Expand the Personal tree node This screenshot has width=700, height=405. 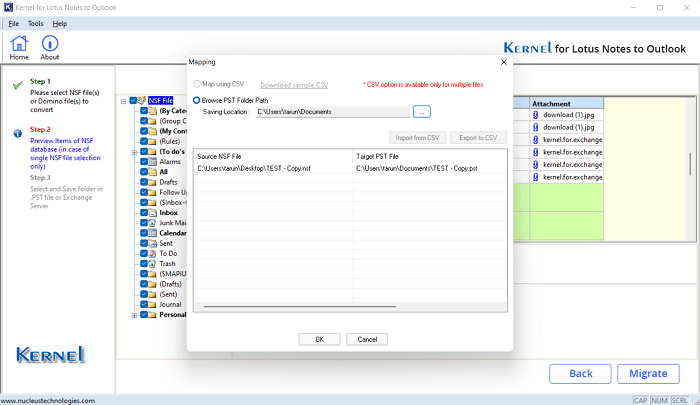(x=134, y=315)
